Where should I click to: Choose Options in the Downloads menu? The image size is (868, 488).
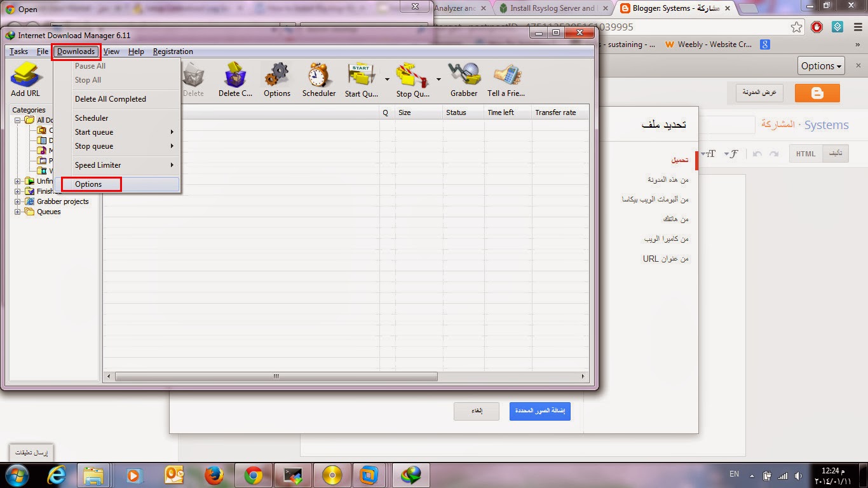pos(117,184)
